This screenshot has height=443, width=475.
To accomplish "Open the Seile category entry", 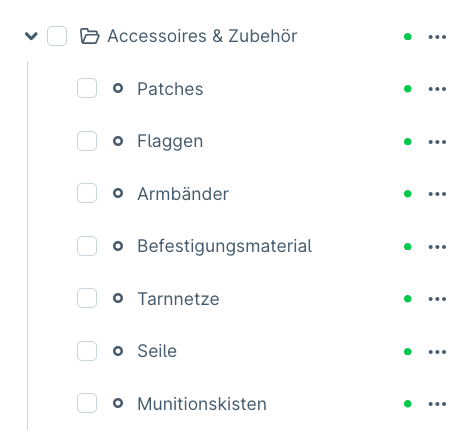I will 157,351.
